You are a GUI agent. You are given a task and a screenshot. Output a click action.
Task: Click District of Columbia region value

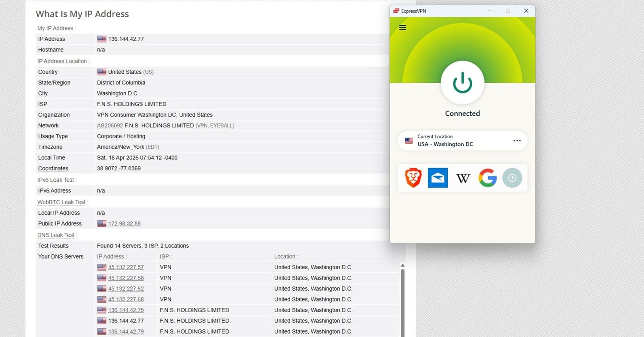tap(121, 83)
